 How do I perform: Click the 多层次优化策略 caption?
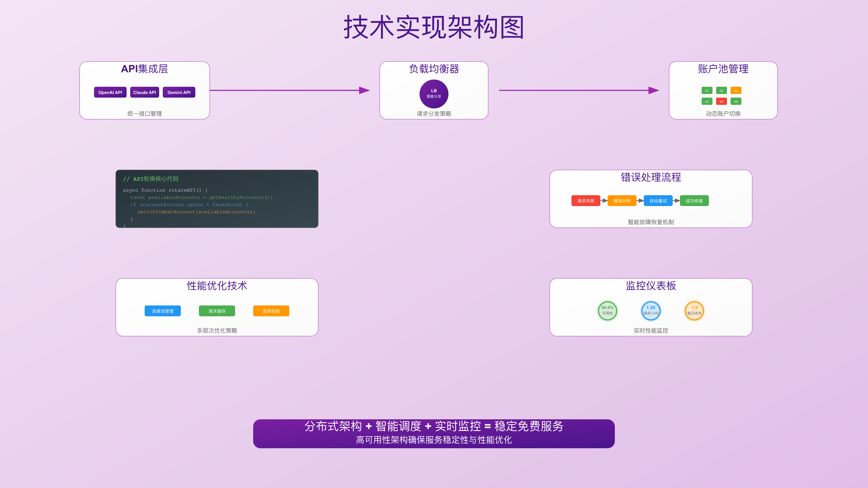(x=217, y=330)
